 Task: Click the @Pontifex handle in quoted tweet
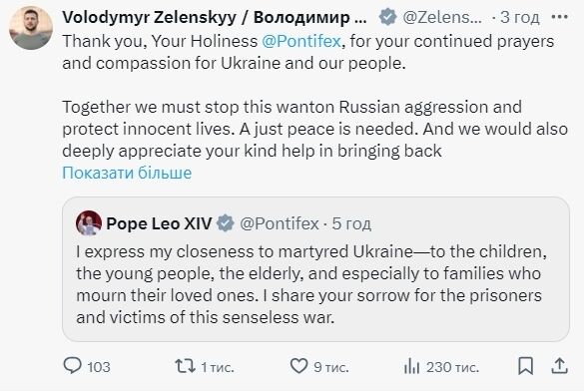tap(280, 223)
